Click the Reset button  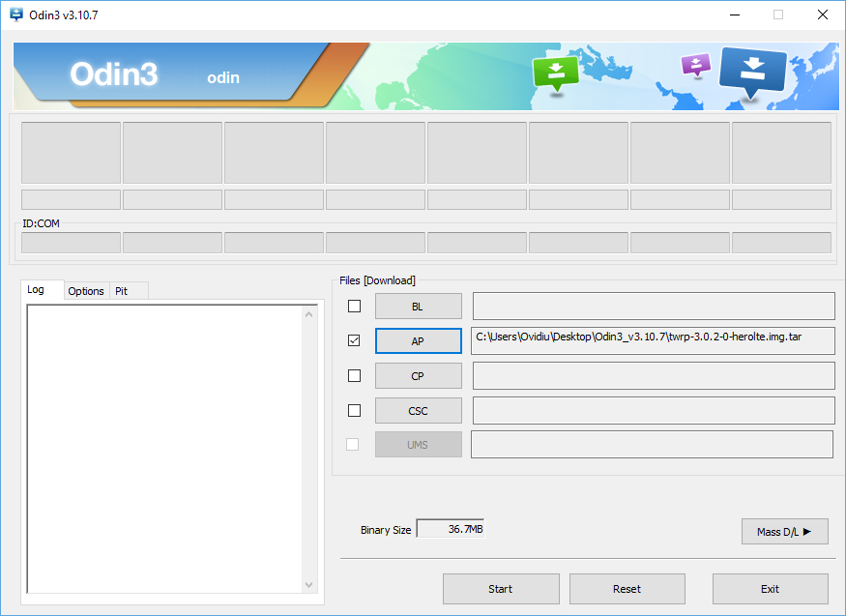(x=627, y=589)
